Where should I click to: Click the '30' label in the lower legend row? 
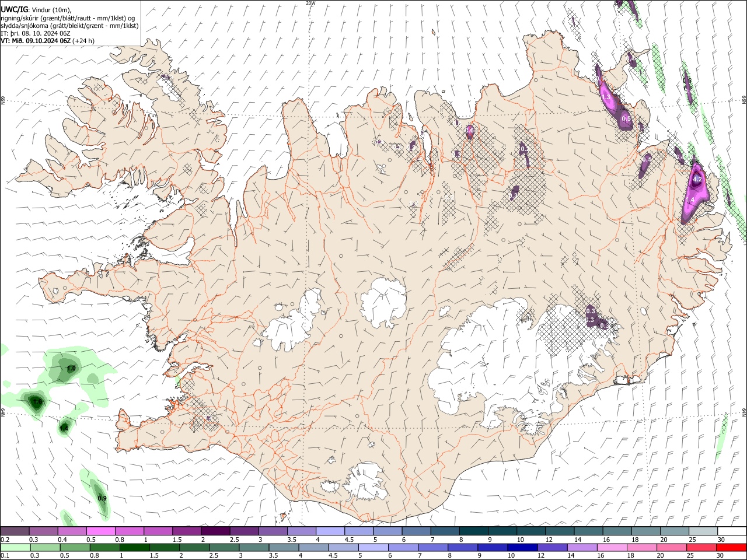(x=720, y=556)
